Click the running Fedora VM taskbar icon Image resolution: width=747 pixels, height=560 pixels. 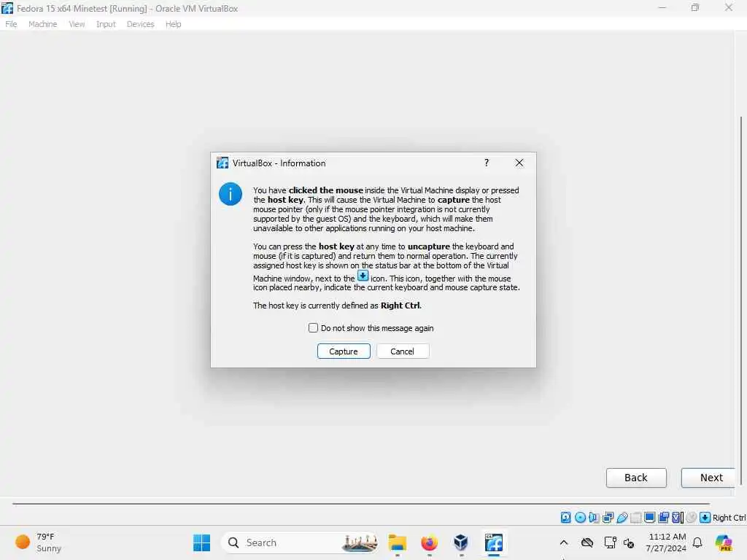494,542
